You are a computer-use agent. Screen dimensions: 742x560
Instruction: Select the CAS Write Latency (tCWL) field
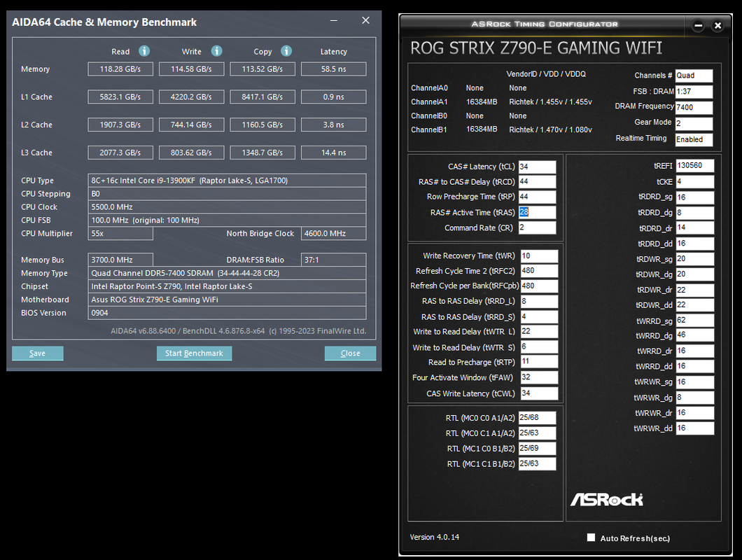[540, 393]
